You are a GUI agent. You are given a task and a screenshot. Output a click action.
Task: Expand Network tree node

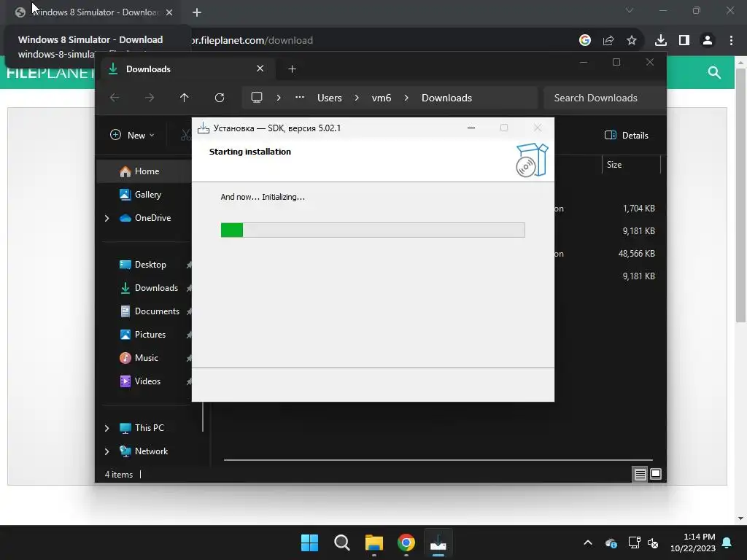coord(107,451)
